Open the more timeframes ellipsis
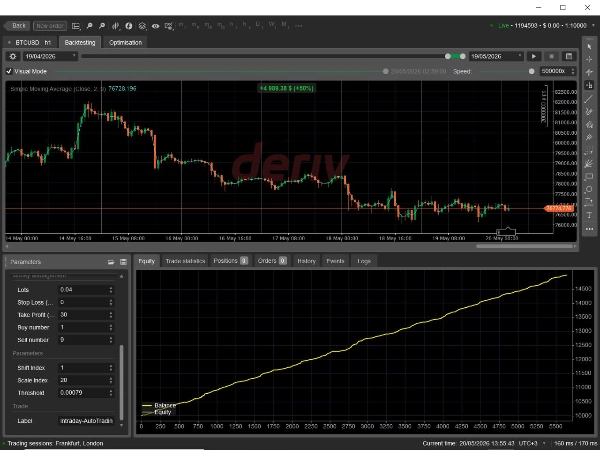Viewport: 600px width, 450px height. pyautogui.click(x=299, y=25)
